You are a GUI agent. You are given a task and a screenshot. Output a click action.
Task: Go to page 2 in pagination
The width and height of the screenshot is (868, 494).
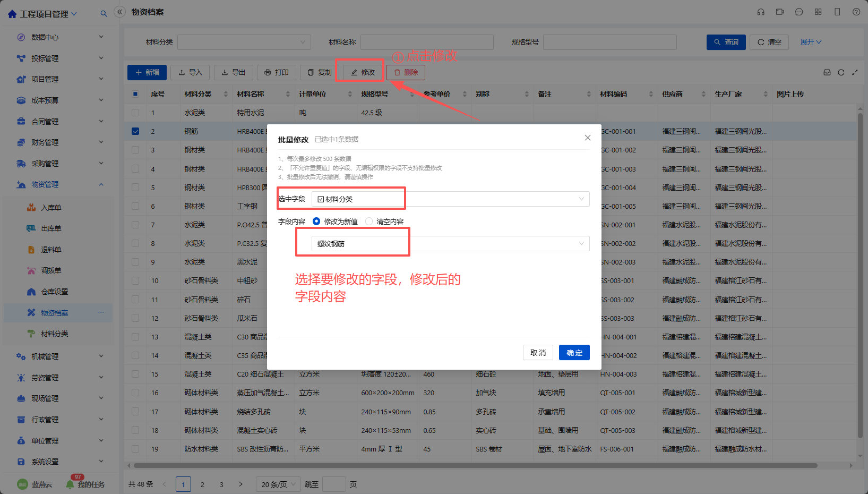(x=202, y=484)
